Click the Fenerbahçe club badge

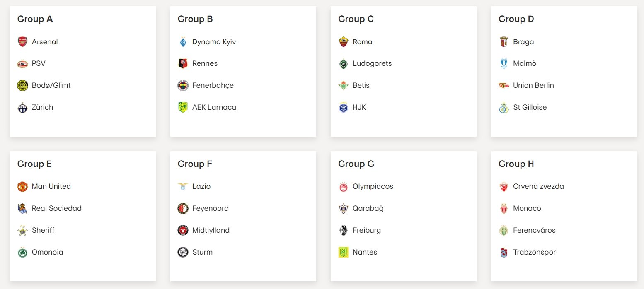point(183,85)
